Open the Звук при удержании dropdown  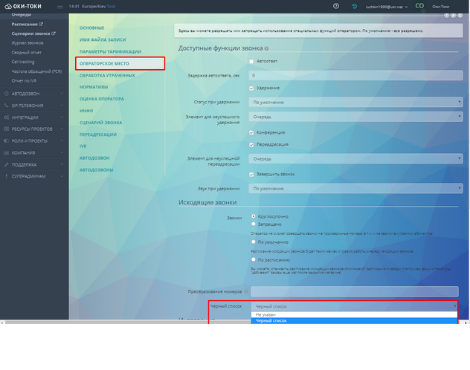point(356,188)
